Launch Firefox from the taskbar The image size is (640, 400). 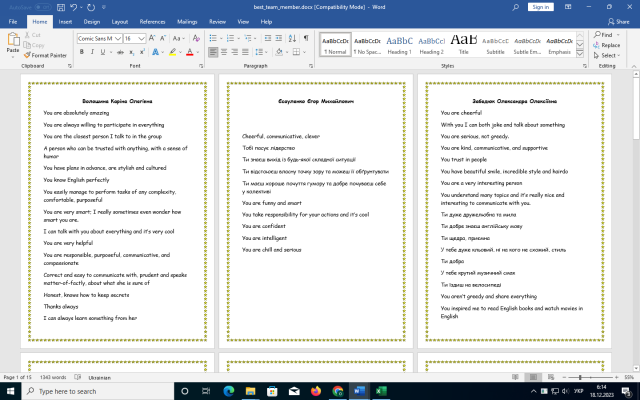pos(316,391)
